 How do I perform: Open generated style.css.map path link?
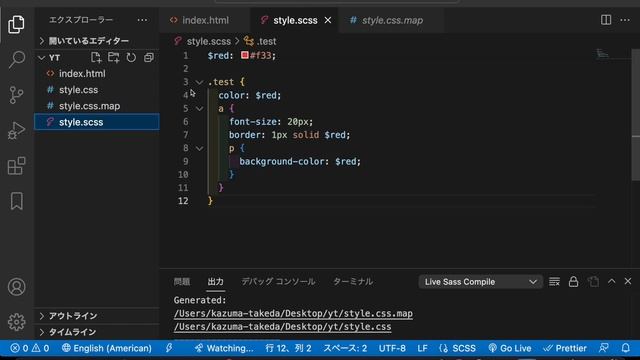click(x=293, y=313)
